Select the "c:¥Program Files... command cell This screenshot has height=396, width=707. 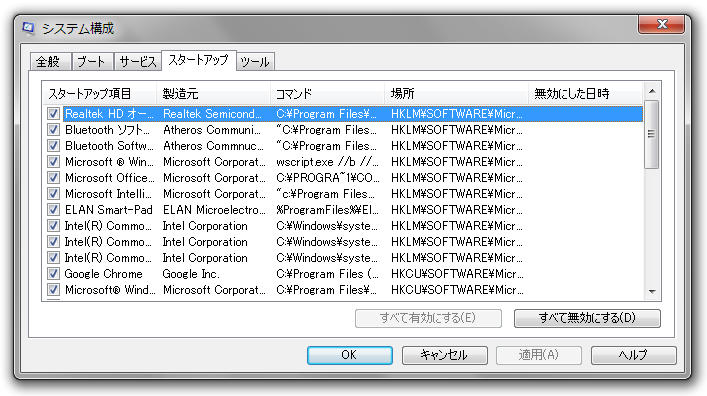coord(325,194)
